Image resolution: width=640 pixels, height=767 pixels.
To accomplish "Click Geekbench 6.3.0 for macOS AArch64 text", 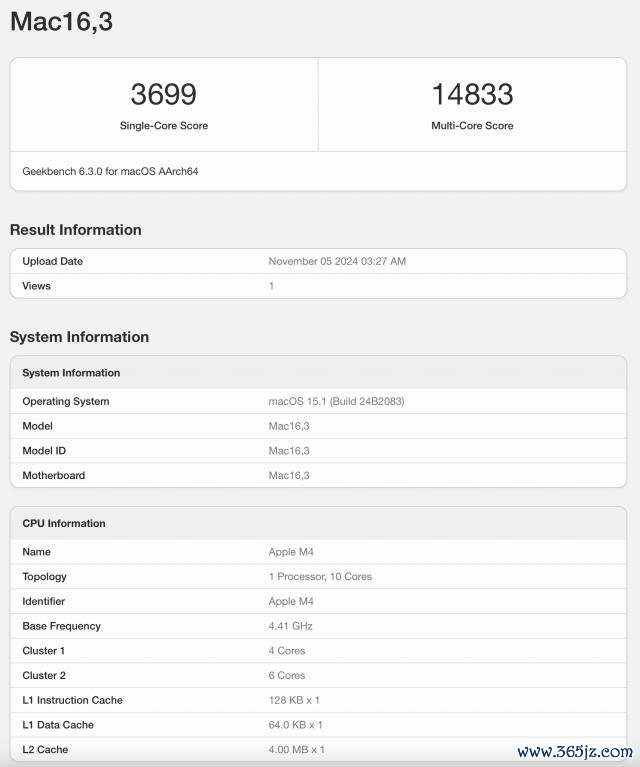I will pos(110,171).
